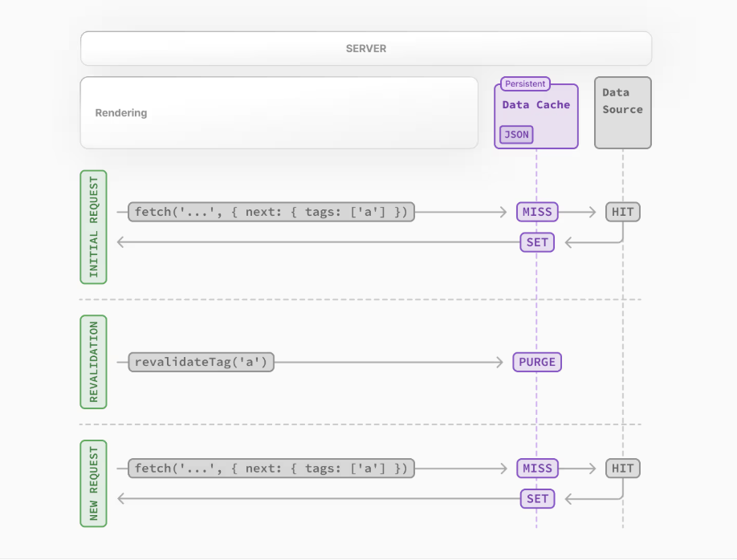Select the SET badge in New Request row
The height and width of the screenshot is (560, 737).
pos(537,498)
